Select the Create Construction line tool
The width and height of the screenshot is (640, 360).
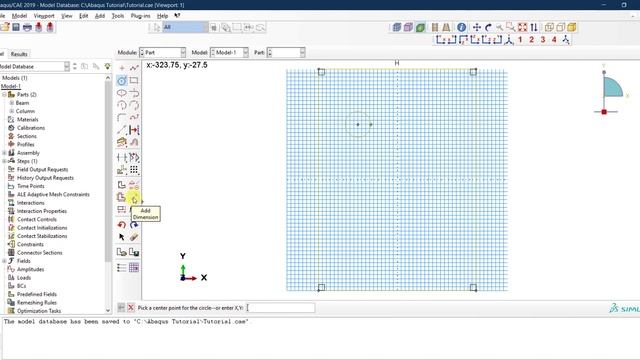point(122,130)
